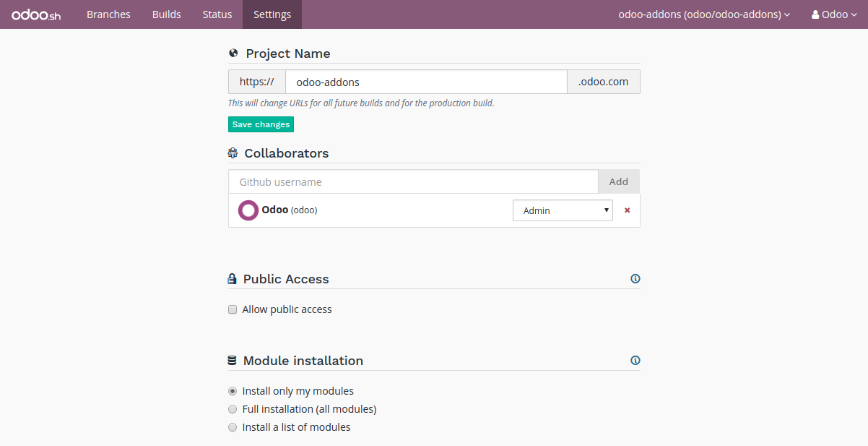Click the globe icon beside Project Name
The width and height of the screenshot is (868, 446).
click(x=233, y=53)
